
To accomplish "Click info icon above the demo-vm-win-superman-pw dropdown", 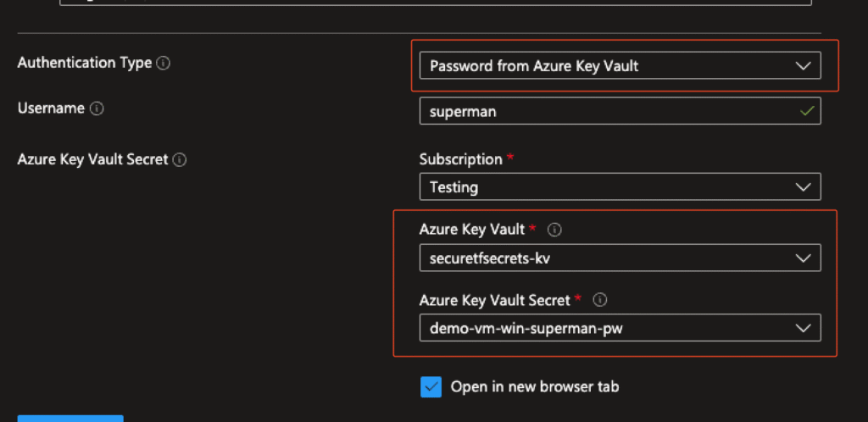I will click(x=601, y=299).
